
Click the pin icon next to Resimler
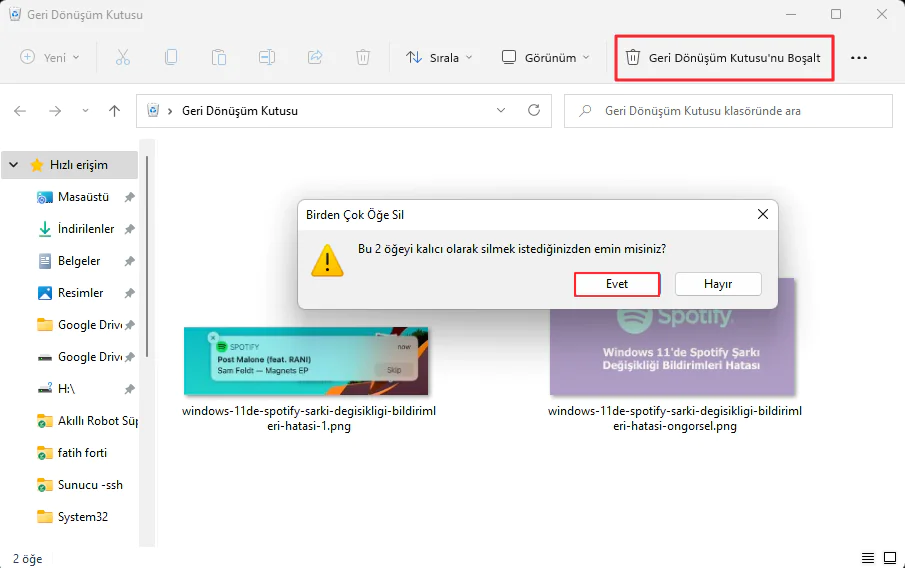(x=130, y=293)
